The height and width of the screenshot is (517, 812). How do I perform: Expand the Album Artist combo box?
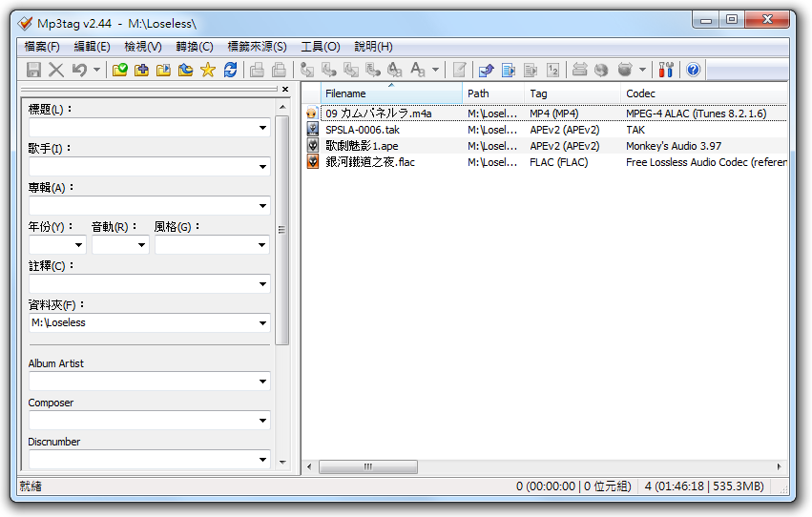(x=262, y=382)
